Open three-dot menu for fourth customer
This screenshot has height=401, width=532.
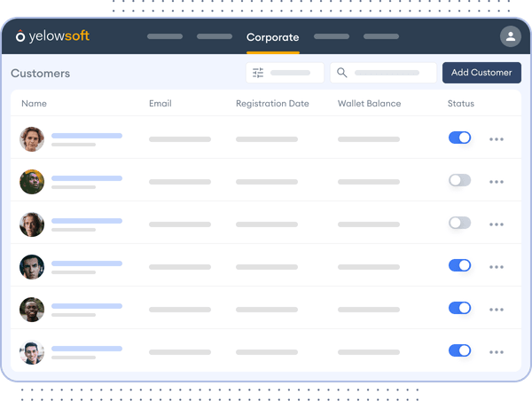coord(497,267)
